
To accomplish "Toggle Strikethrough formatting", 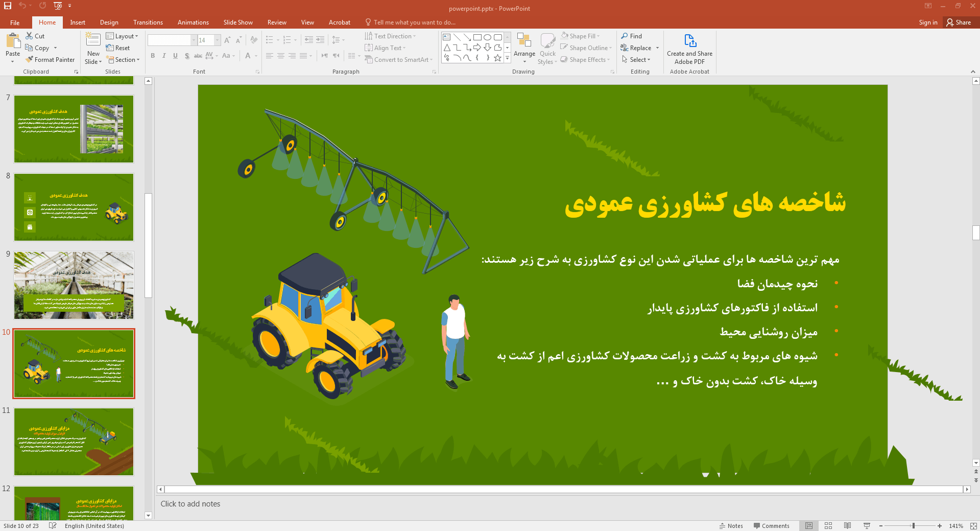I will [198, 56].
